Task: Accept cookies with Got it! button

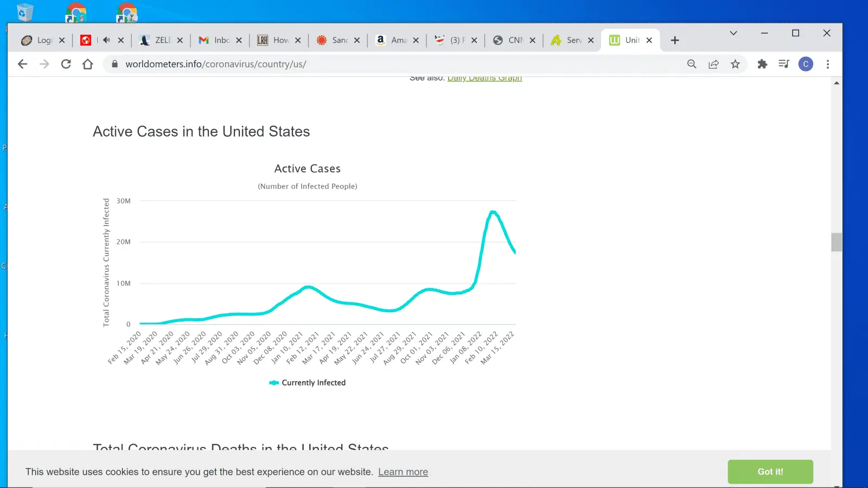Action: pyautogui.click(x=770, y=472)
